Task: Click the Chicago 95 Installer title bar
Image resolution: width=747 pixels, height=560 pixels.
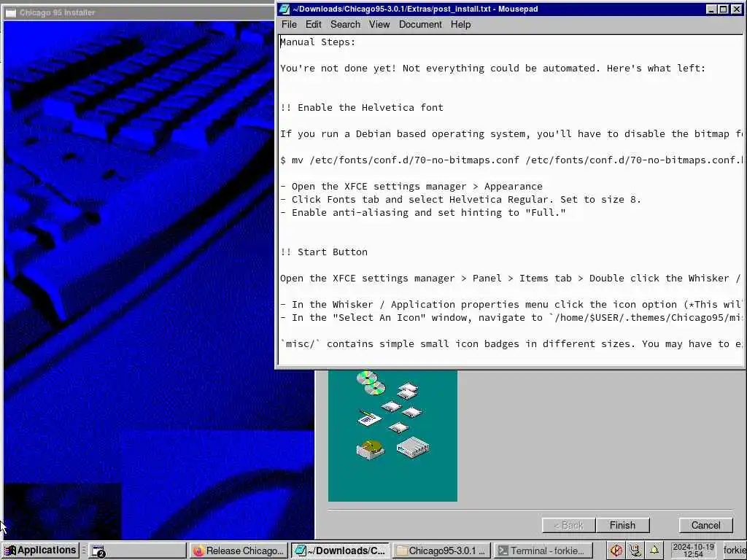Action: (138, 12)
